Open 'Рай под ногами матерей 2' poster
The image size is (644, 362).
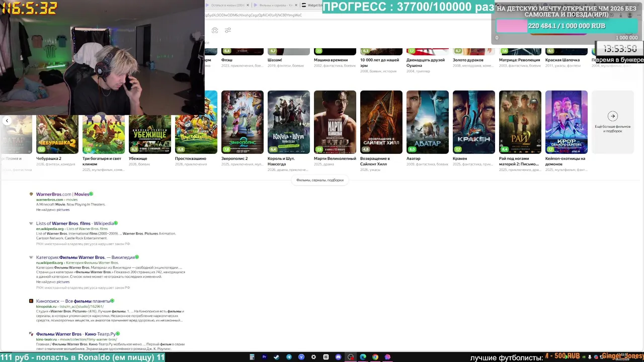tap(520, 122)
